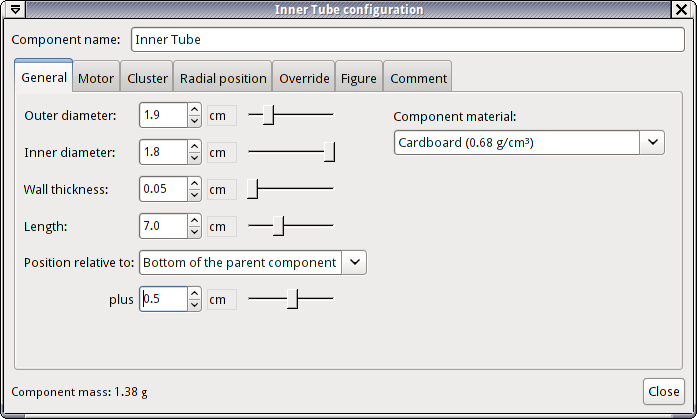Show the Comment tab
This screenshot has width=697, height=419.
point(418,78)
